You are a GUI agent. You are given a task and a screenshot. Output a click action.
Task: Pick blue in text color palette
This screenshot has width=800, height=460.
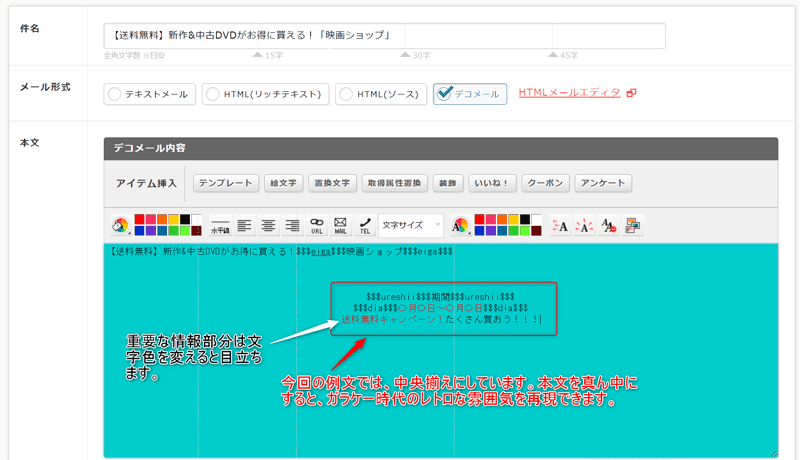tap(480, 231)
